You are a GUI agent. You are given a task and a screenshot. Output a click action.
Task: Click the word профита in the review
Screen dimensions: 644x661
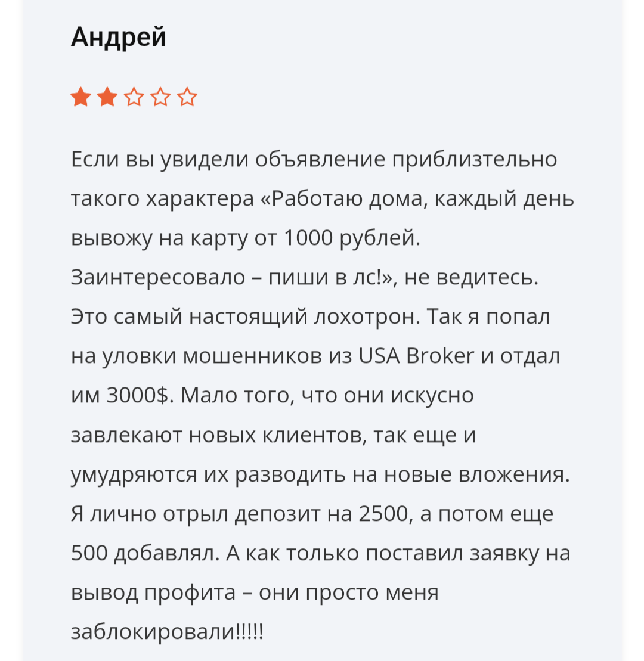click(190, 592)
